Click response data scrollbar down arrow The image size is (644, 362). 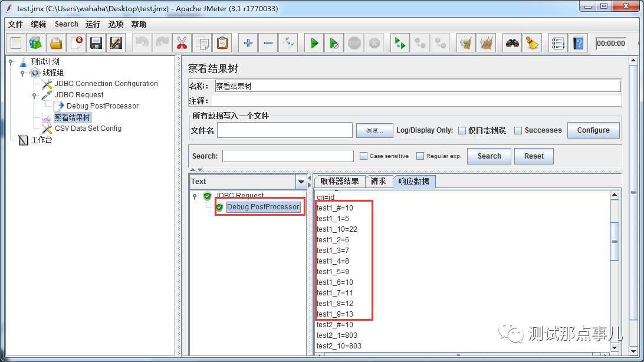615,347
